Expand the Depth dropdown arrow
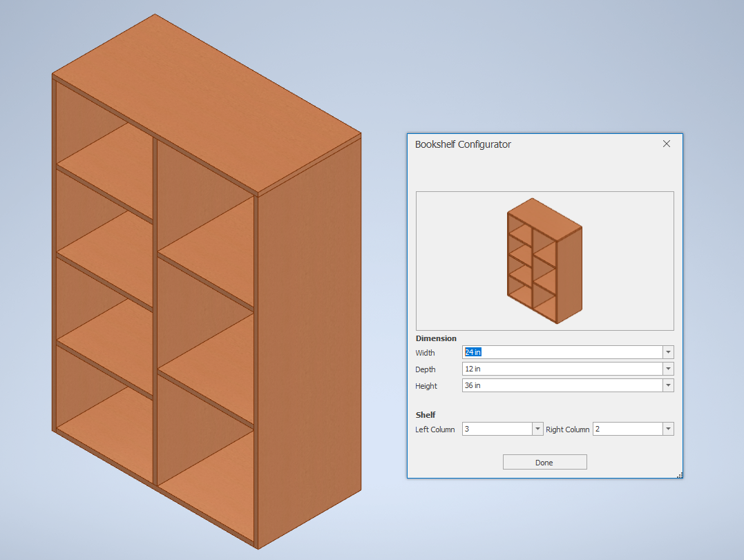The width and height of the screenshot is (744, 560). click(x=668, y=369)
